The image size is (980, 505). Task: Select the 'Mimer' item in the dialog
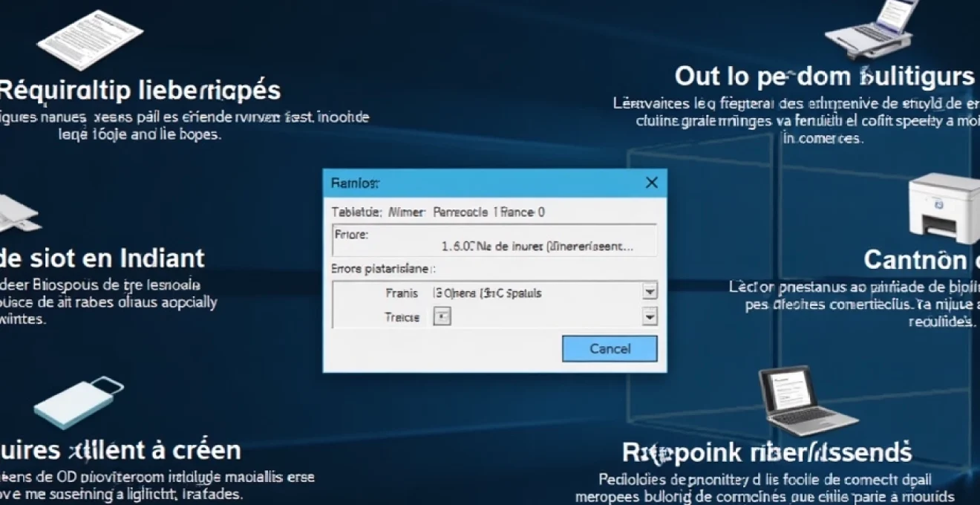407,212
